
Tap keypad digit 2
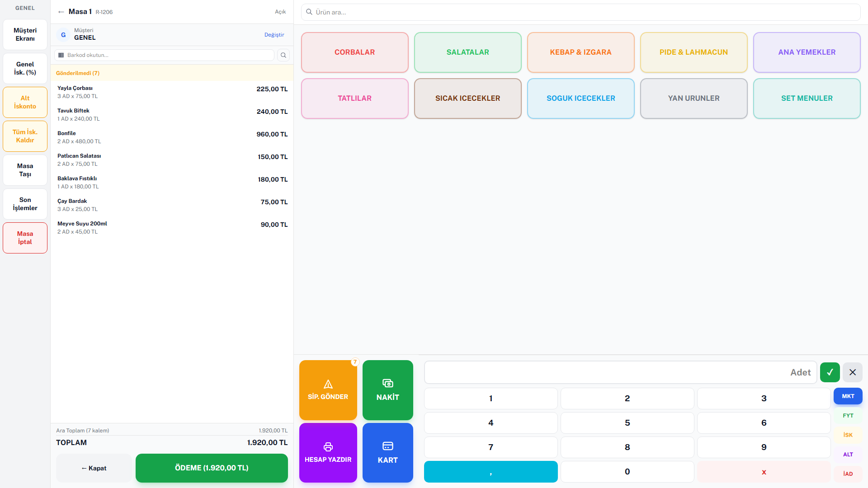(627, 399)
